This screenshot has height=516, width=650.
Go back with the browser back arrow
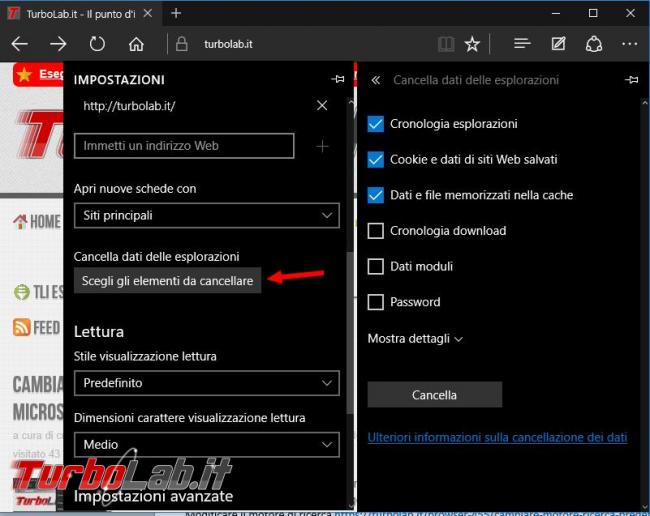(19, 44)
